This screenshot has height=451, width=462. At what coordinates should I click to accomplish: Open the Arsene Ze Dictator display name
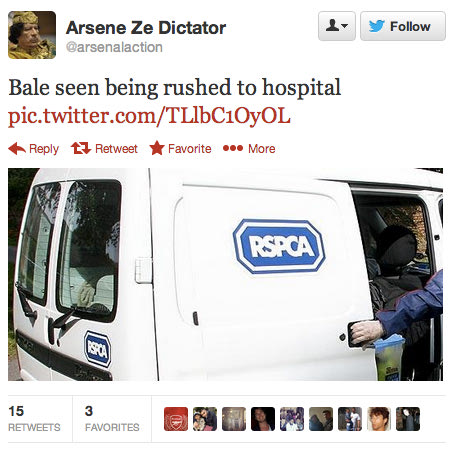(x=146, y=28)
